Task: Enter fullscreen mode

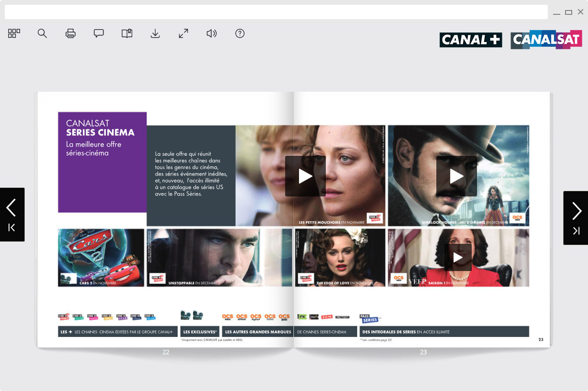Action: [183, 33]
